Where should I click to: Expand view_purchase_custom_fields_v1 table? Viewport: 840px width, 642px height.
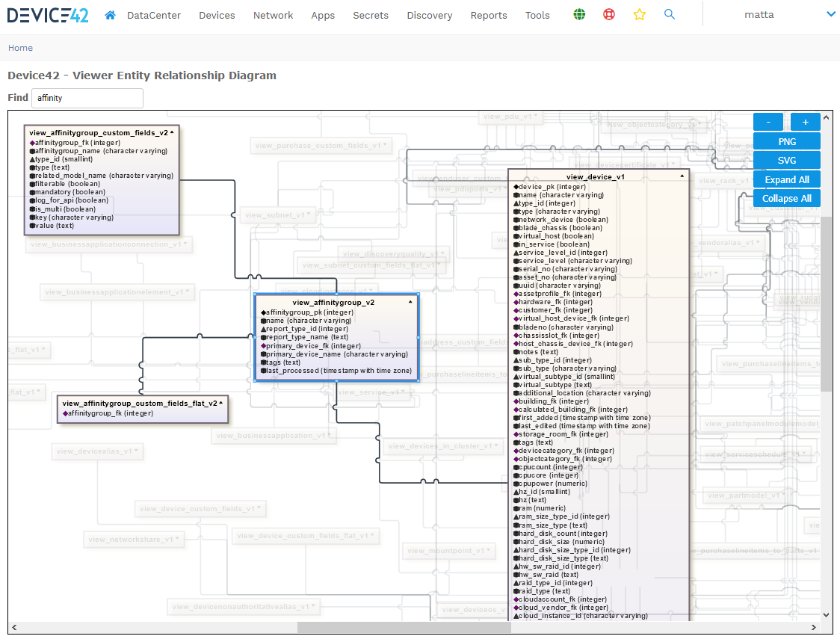[385, 145]
